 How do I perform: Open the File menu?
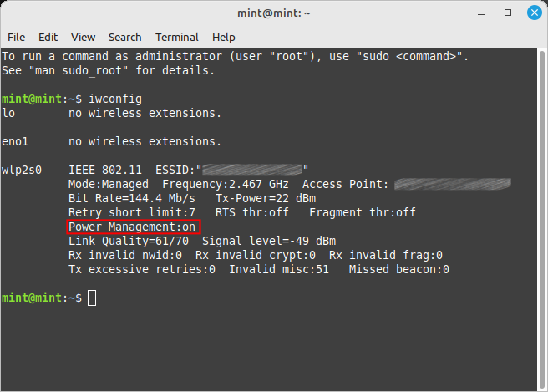16,37
